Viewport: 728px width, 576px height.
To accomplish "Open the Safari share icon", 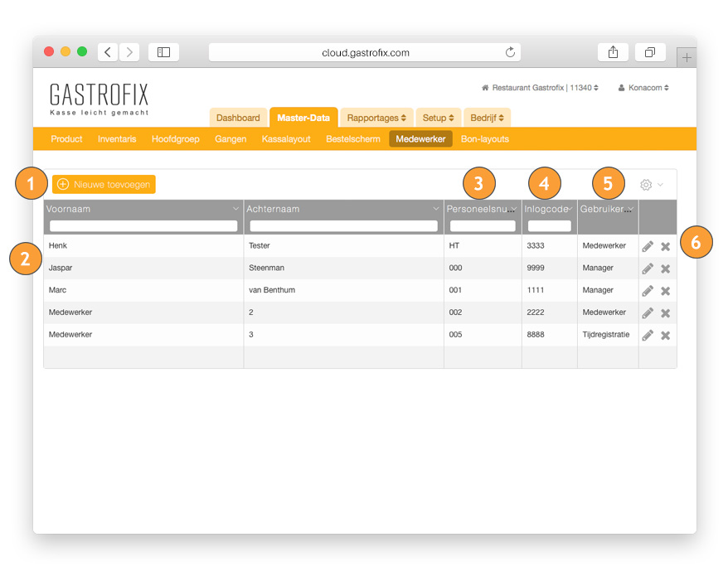I will pos(613,52).
